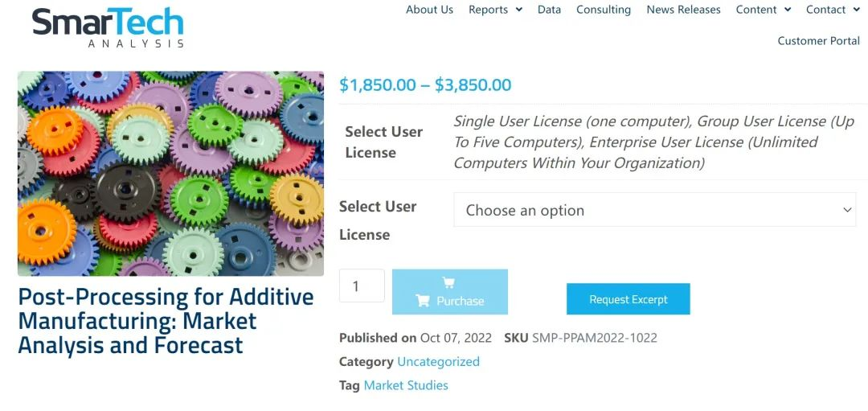Go to the Data menu item

point(549,10)
